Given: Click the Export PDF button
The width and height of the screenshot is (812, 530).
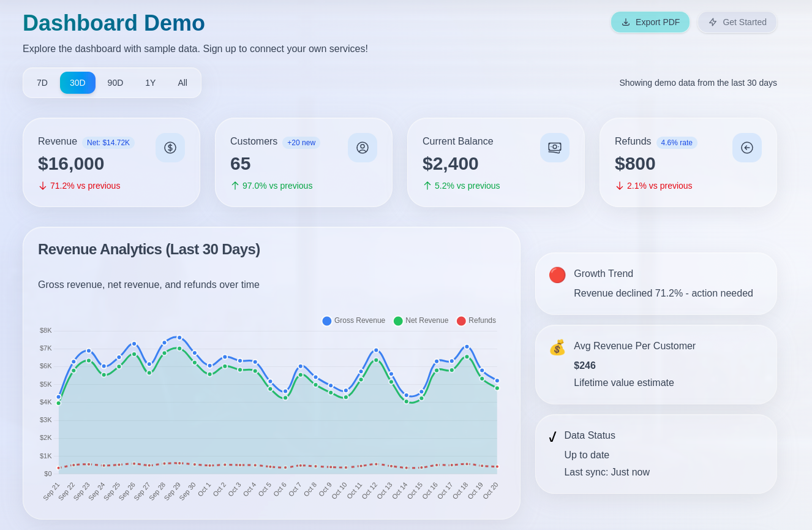Looking at the screenshot, I should [650, 21].
